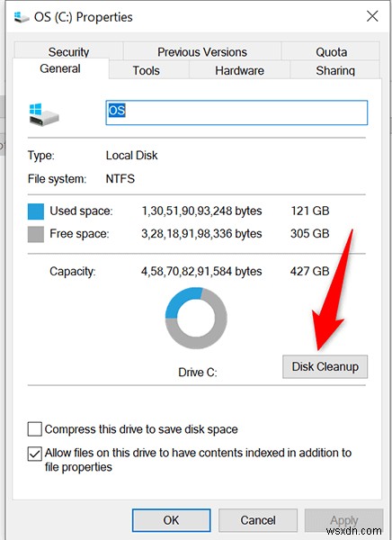The width and height of the screenshot is (392, 540).
Task: Launch Disk Cleanup
Action: [x=325, y=367]
